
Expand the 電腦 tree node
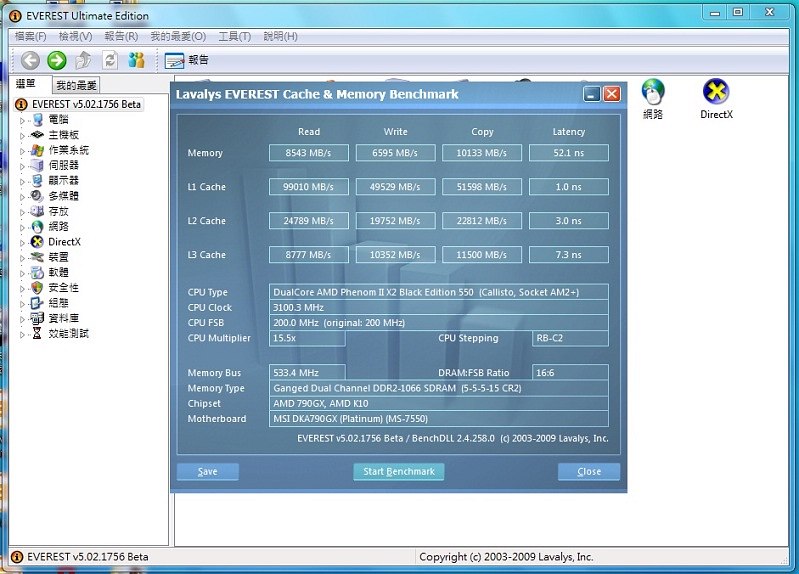coord(22,121)
